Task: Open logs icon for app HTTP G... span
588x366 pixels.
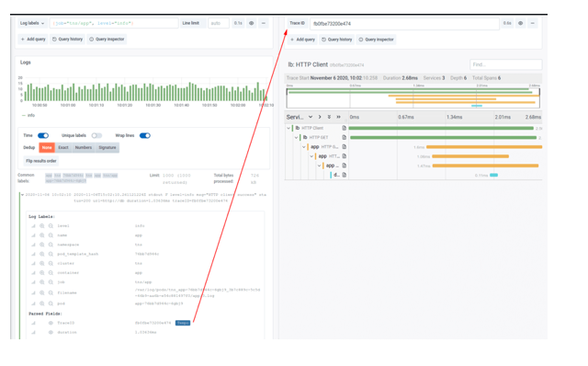Action: coord(344,147)
